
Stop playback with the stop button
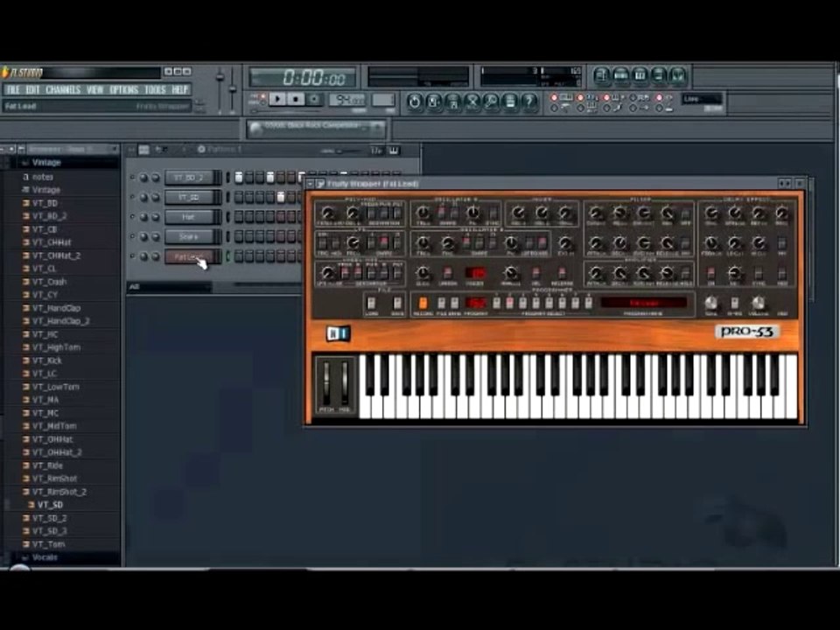(296, 99)
